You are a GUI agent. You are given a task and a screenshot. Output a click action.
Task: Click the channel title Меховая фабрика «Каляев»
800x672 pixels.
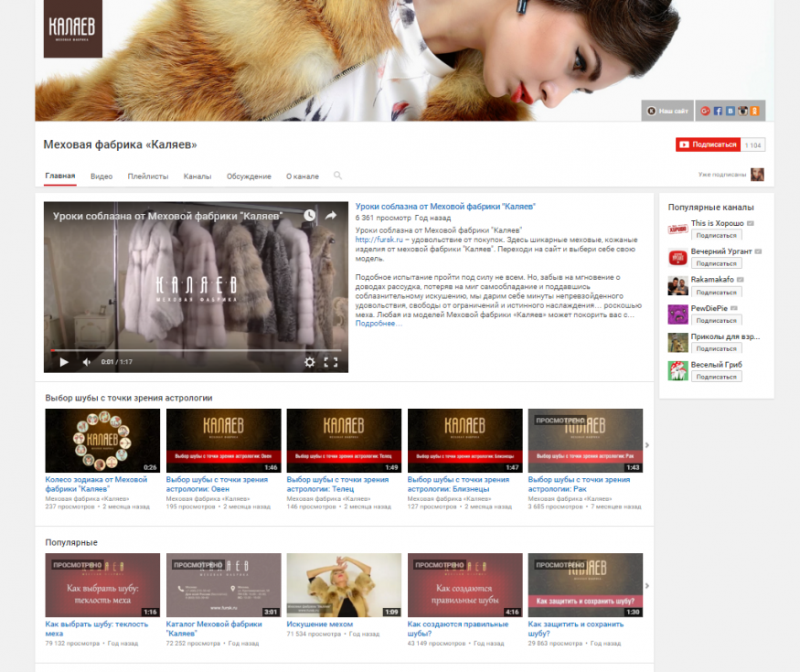pos(121,144)
